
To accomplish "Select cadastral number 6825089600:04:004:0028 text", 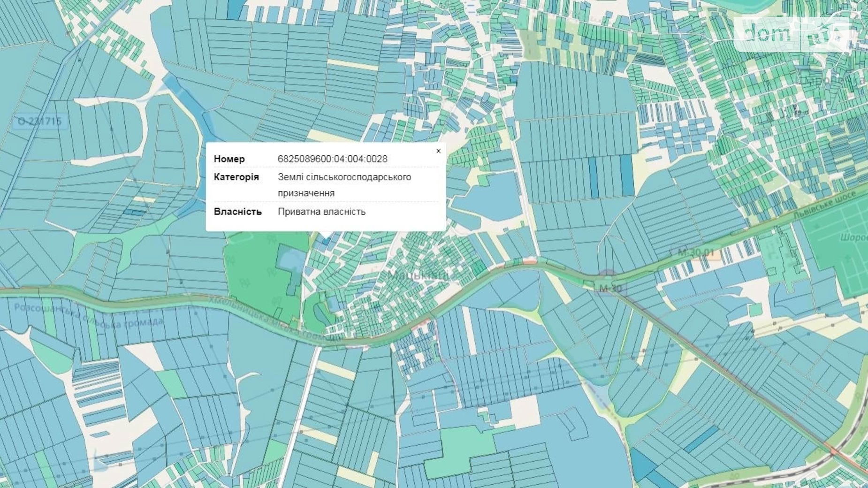I will pyautogui.click(x=333, y=159).
